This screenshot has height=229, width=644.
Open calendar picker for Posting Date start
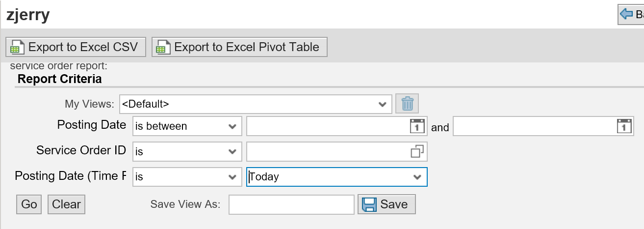[x=417, y=126]
